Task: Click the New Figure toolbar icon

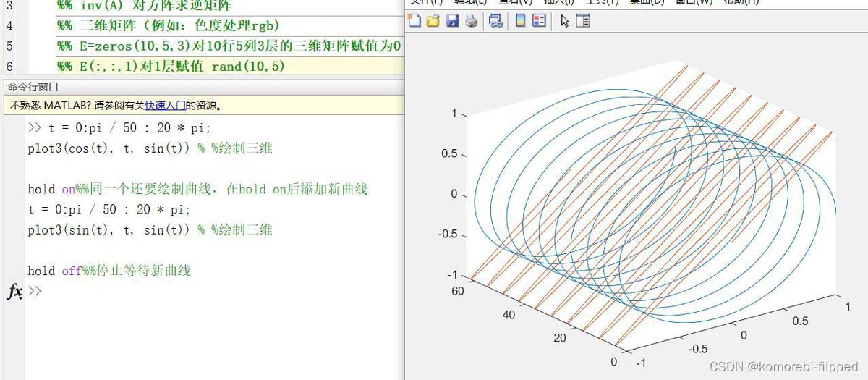Action: click(414, 21)
